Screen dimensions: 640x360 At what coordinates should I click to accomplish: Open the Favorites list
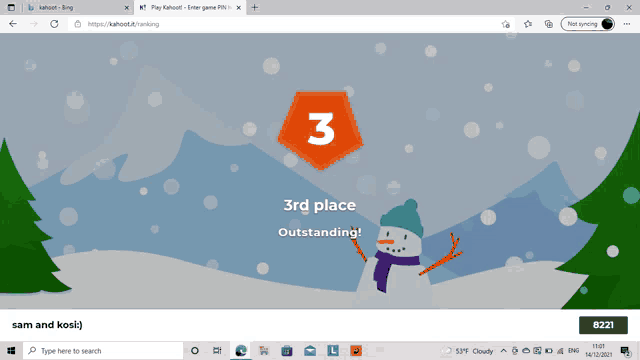(x=528, y=24)
